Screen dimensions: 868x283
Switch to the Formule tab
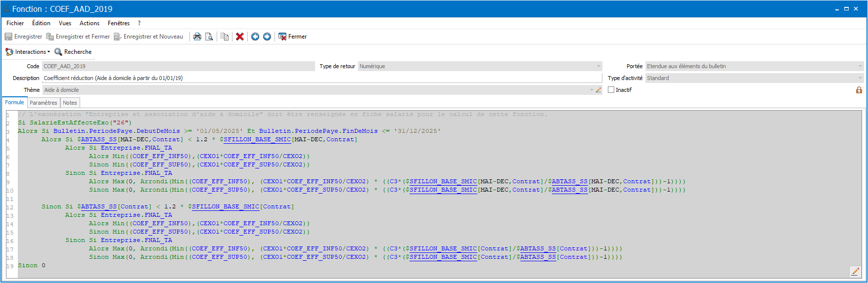[14, 102]
